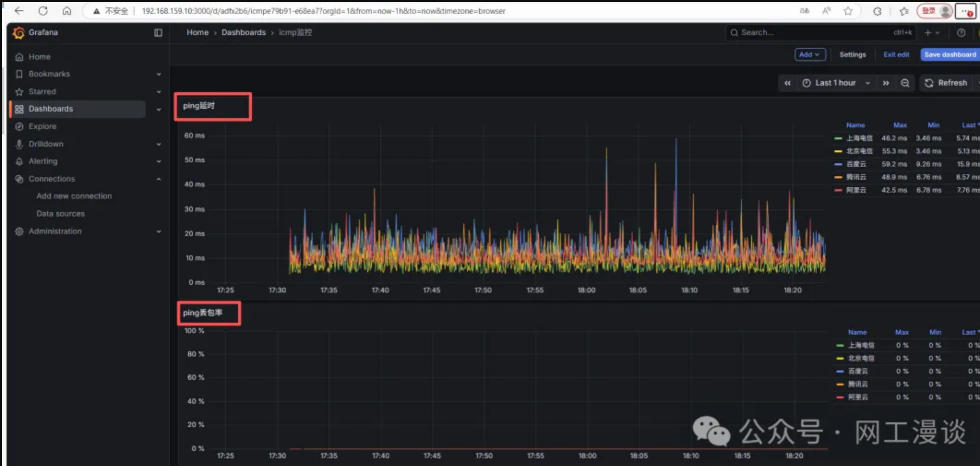Click the Grafana logo icon
The image size is (980, 466).
coord(18,33)
